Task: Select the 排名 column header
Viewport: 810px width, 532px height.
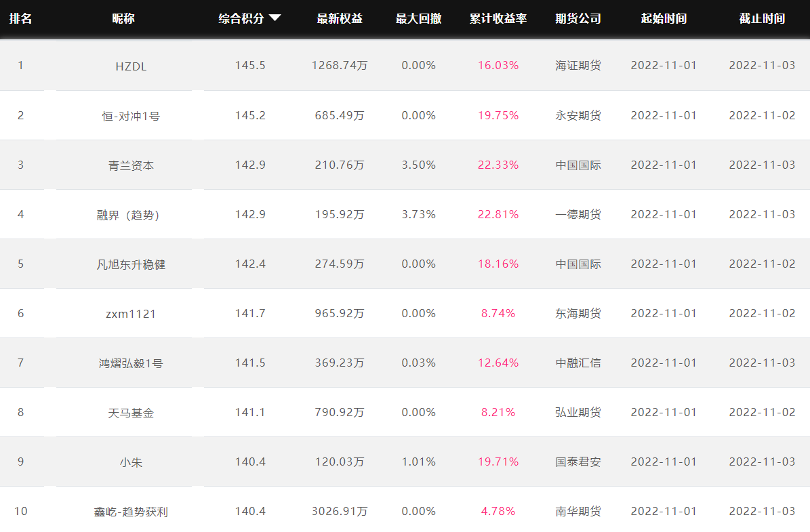Action: [x=20, y=19]
